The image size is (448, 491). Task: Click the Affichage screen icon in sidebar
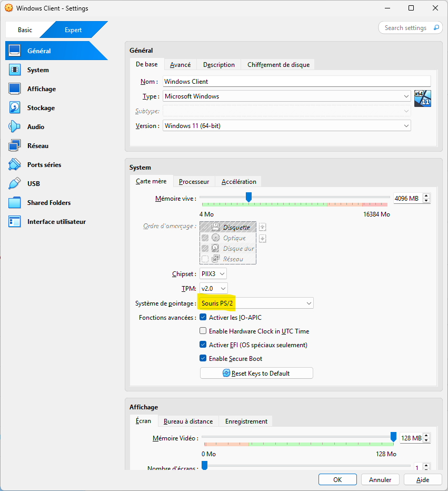point(14,89)
